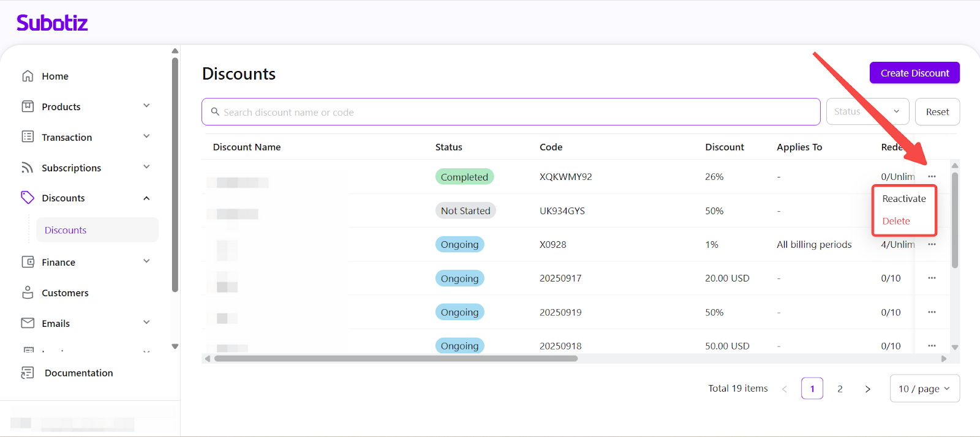Click the Subotiz logo
Viewport: 980px width, 437px height.
click(x=52, y=23)
